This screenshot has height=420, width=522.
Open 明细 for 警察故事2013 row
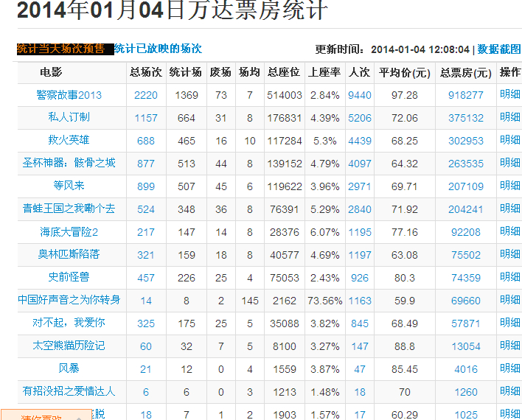coord(510,94)
